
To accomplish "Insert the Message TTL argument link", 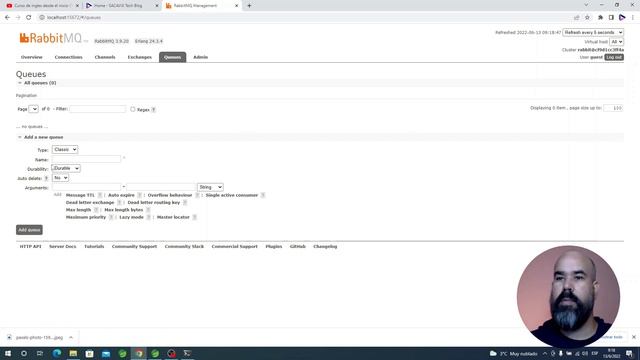I will point(80,195).
